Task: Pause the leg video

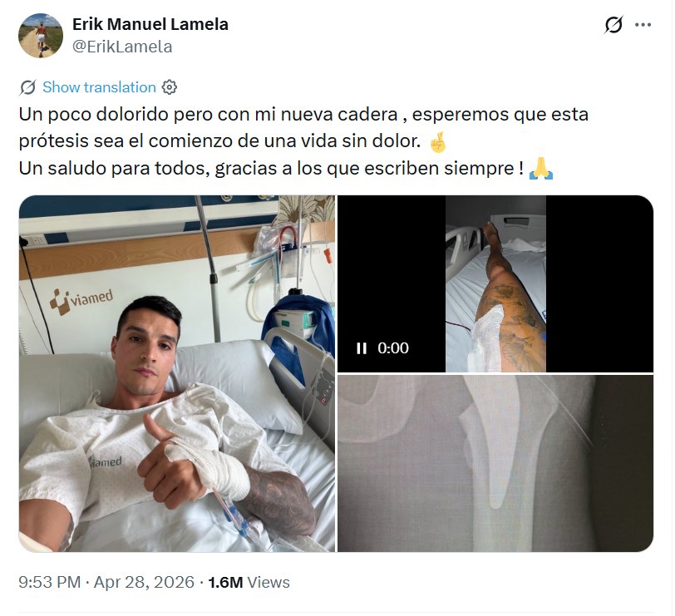Action: point(361,347)
